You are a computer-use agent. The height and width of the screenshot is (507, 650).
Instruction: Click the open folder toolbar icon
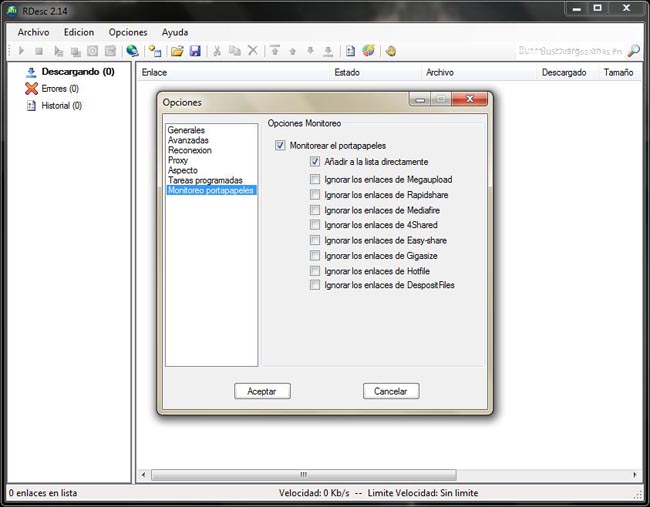pos(177,51)
